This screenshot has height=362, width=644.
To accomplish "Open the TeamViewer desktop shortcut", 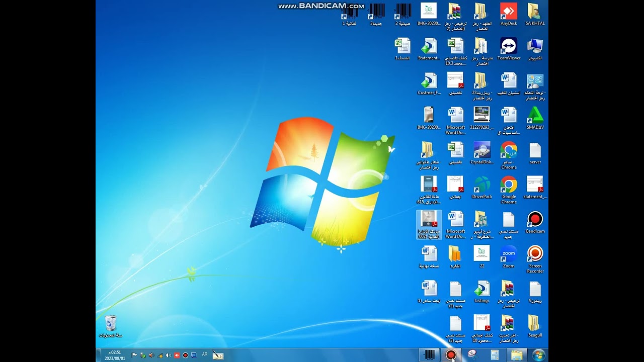I will [x=509, y=49].
